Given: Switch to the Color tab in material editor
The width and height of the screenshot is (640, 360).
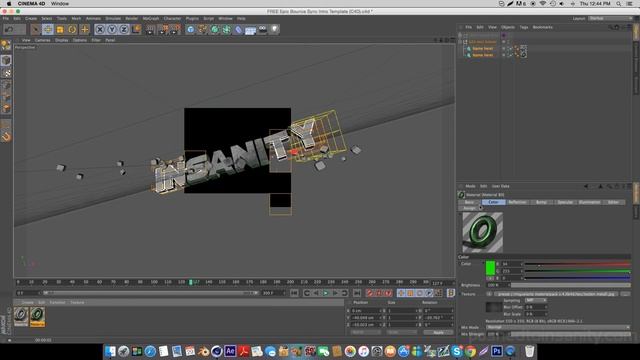Looking at the screenshot, I should (493, 202).
